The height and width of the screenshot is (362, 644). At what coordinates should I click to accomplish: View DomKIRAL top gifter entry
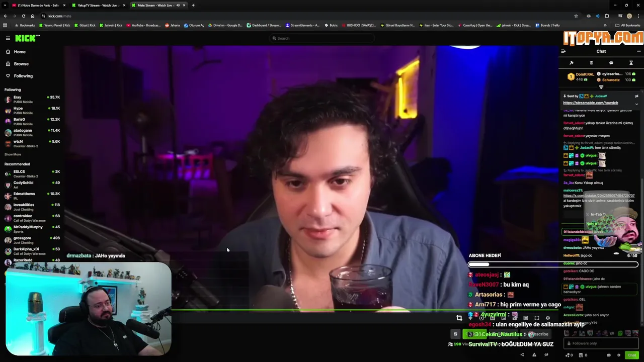click(580, 77)
